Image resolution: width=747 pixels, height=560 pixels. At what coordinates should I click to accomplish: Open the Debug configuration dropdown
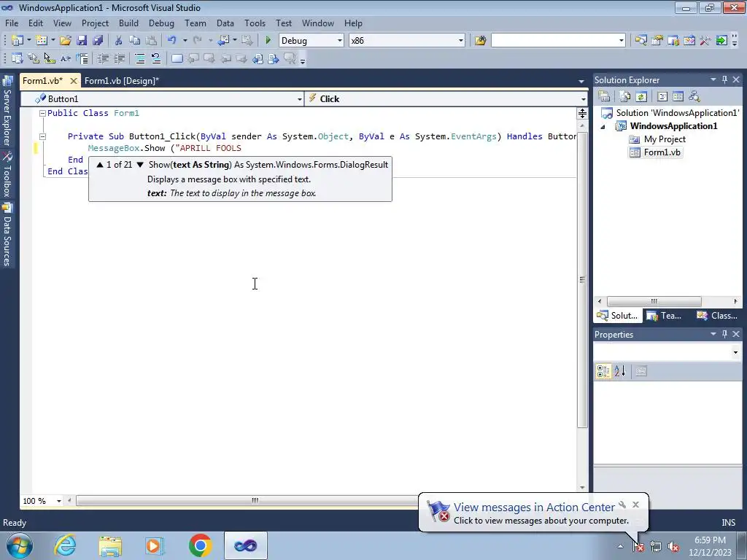[x=340, y=41]
